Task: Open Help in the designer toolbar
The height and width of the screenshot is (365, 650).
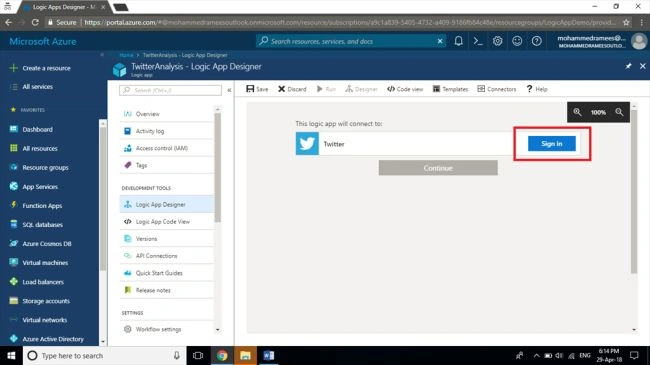Action: pos(537,89)
